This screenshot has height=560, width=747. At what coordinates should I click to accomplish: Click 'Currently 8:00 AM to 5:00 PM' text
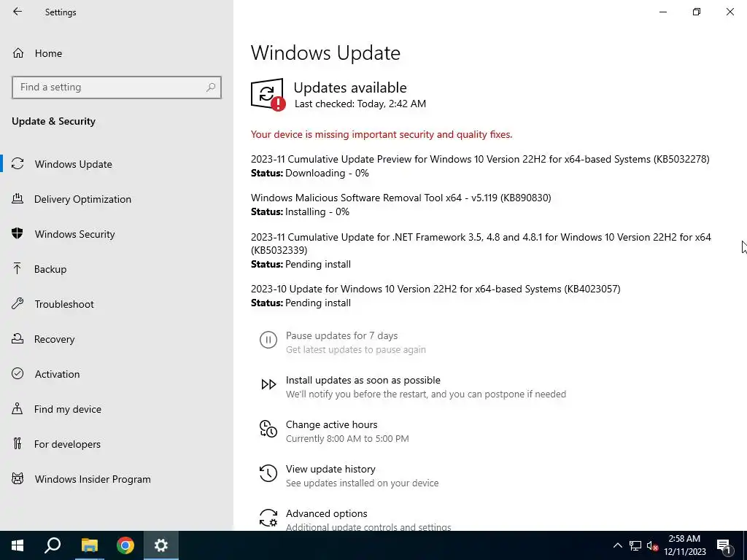(347, 438)
